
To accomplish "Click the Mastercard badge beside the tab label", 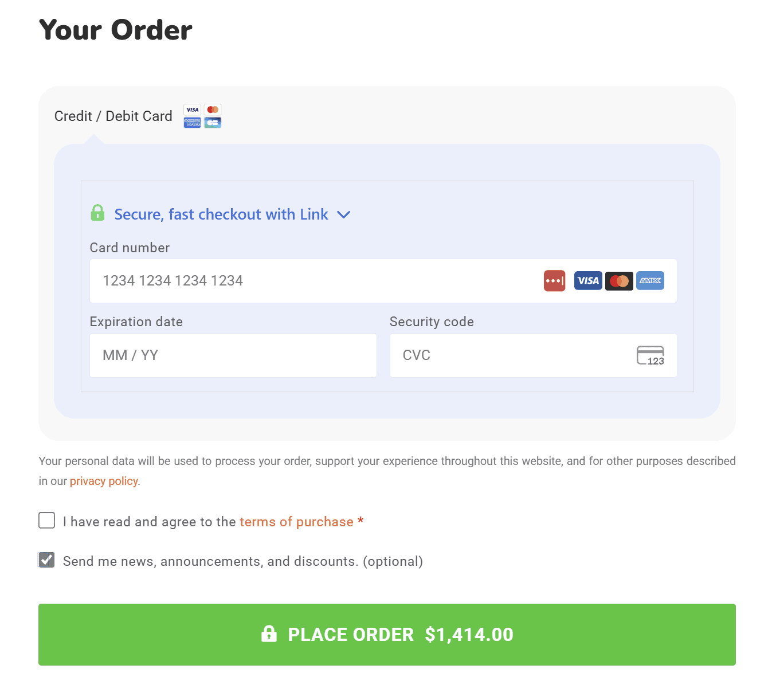I will (x=213, y=109).
